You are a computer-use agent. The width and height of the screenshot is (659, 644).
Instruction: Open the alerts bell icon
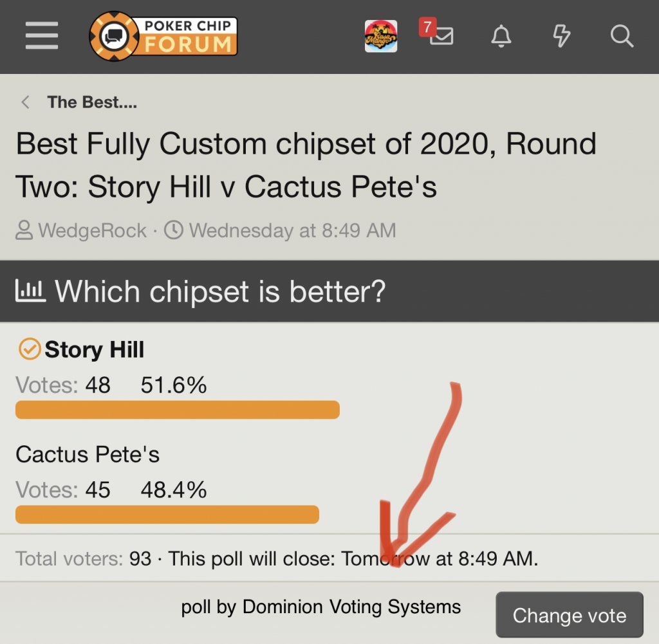click(x=501, y=37)
